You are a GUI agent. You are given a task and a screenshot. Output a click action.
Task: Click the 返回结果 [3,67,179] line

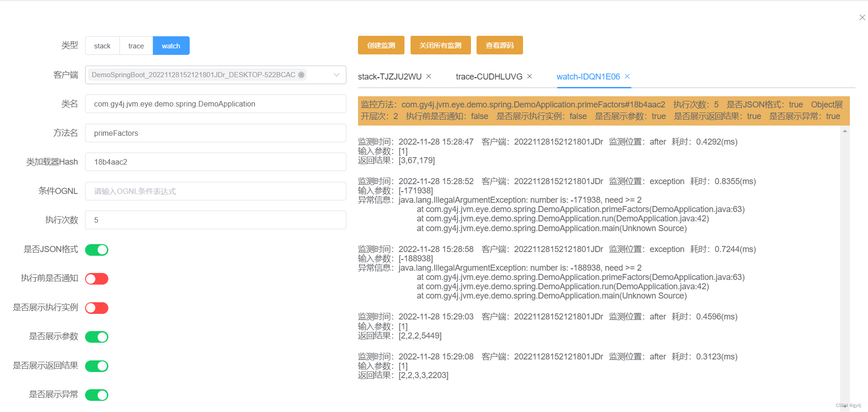[397, 160]
